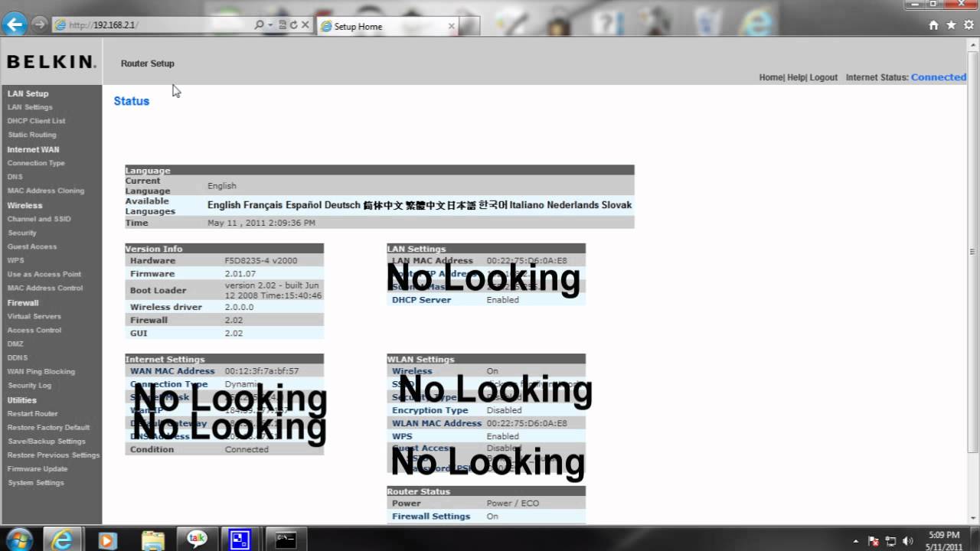Open the Command Prompt taskbar icon

286,539
